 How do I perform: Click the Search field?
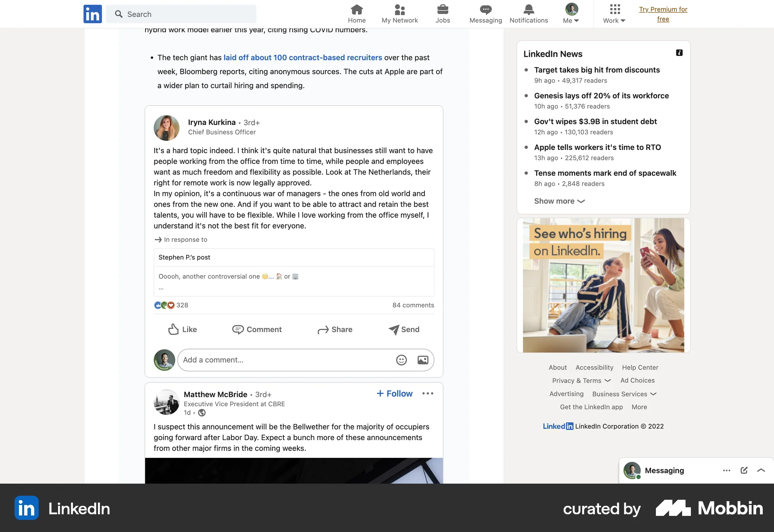pos(181,14)
